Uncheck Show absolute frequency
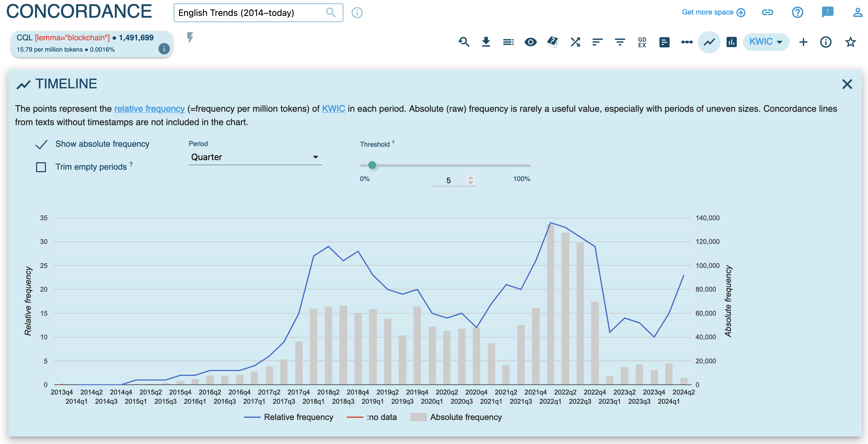This screenshot has width=868, height=444. (x=41, y=144)
